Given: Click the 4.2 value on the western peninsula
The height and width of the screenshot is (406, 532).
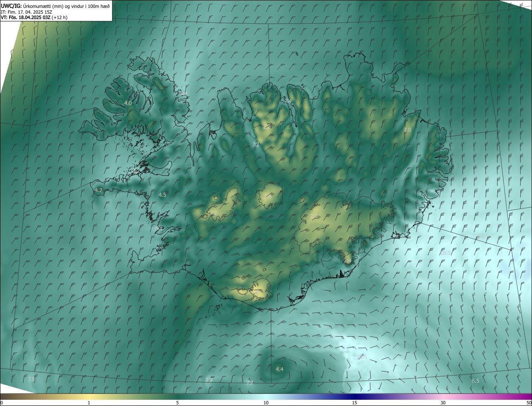Looking at the screenshot, I should coord(99,190).
